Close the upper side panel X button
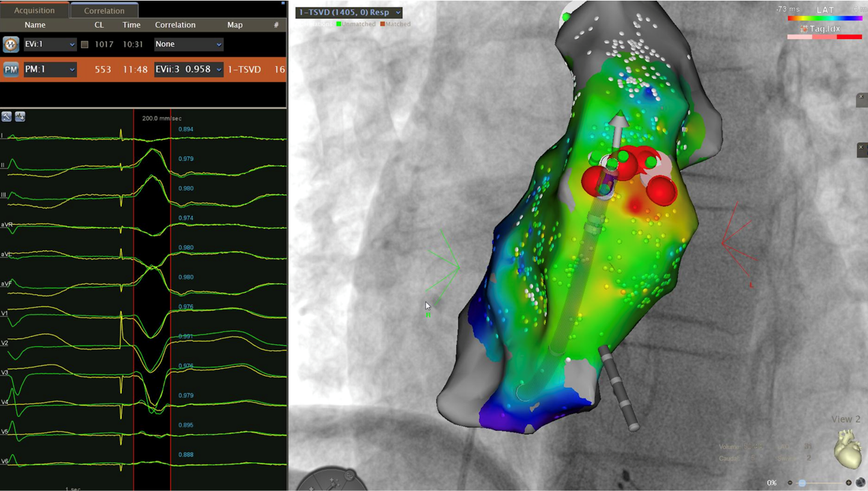868x491 pixels. click(x=861, y=97)
